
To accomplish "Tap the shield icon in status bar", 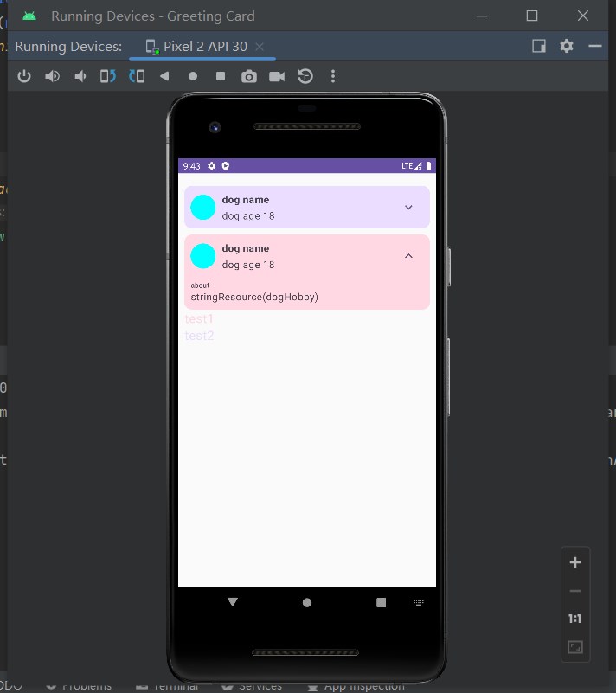I will point(225,166).
